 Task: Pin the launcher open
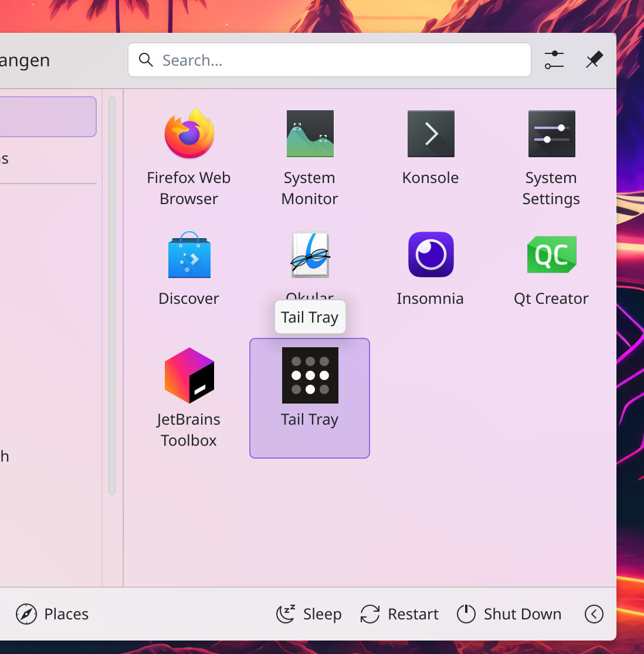coord(594,60)
